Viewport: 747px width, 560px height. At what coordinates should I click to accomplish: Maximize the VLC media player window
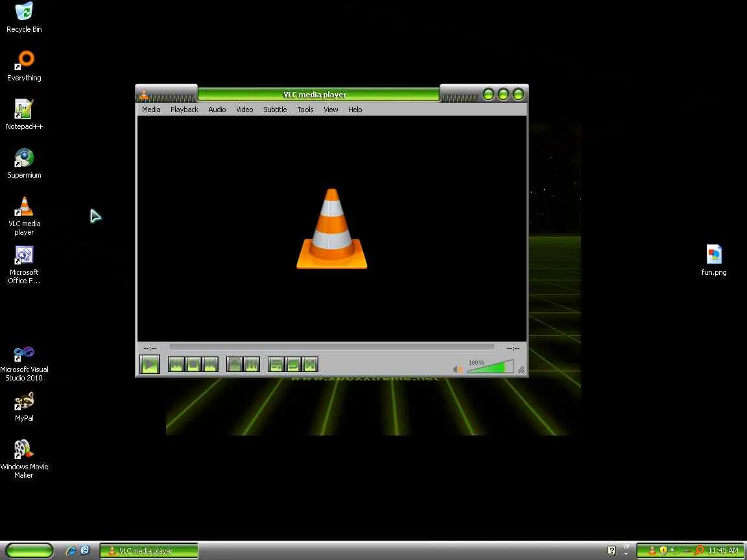[x=503, y=94]
